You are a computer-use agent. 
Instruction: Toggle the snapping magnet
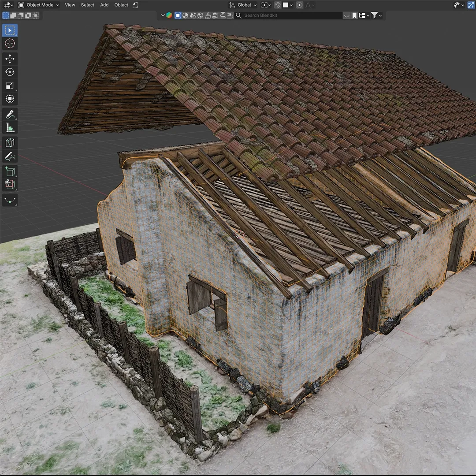[x=277, y=5]
